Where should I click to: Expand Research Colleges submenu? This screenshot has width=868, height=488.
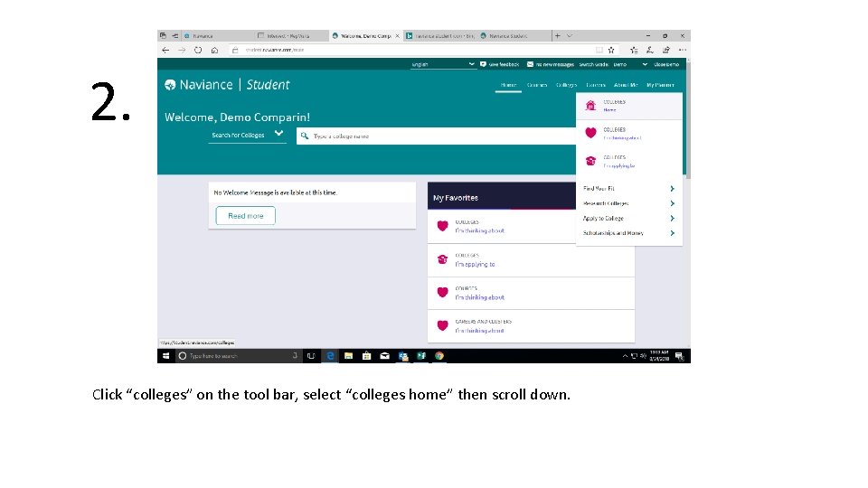(x=629, y=203)
